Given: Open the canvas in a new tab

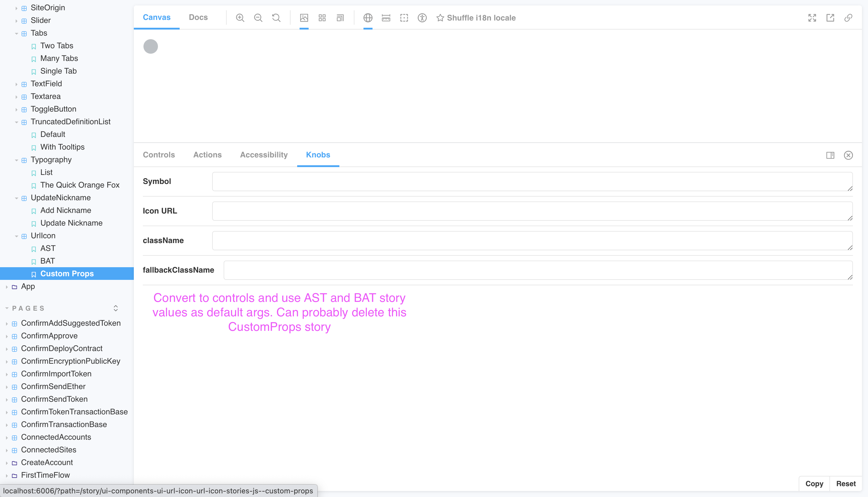Looking at the screenshot, I should (830, 18).
